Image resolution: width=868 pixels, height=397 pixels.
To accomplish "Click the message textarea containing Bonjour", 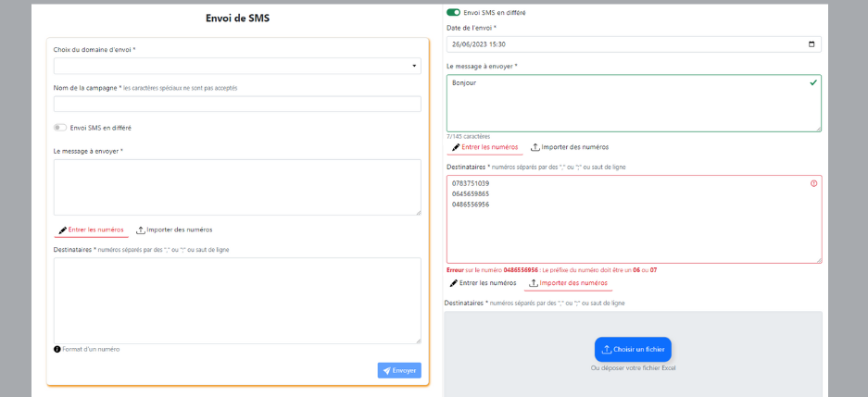I will [x=634, y=104].
